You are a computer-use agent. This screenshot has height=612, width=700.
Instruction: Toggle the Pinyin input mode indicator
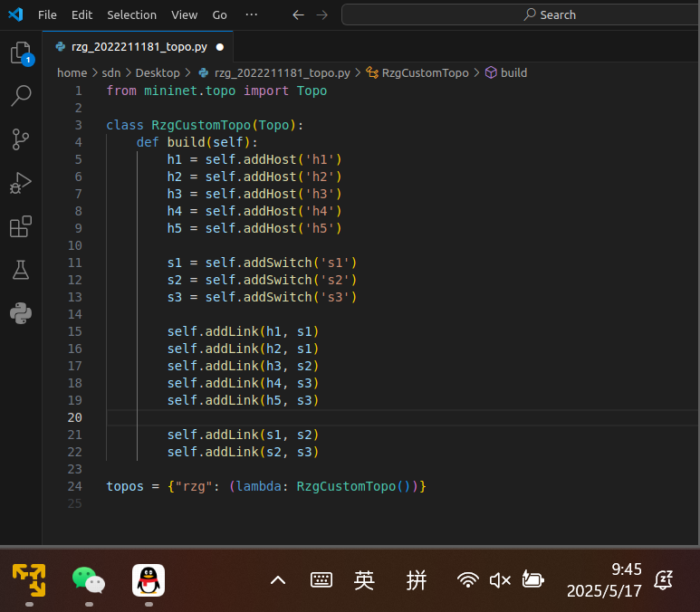pyautogui.click(x=417, y=580)
